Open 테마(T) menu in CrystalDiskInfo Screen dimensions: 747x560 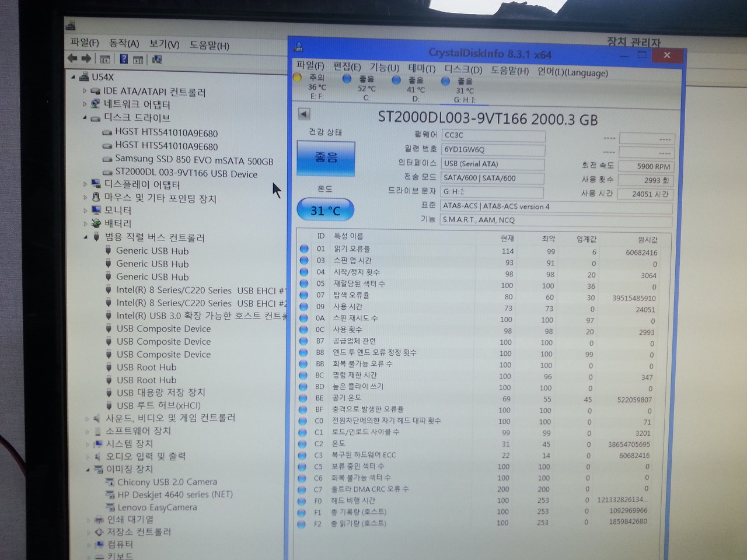click(x=422, y=68)
